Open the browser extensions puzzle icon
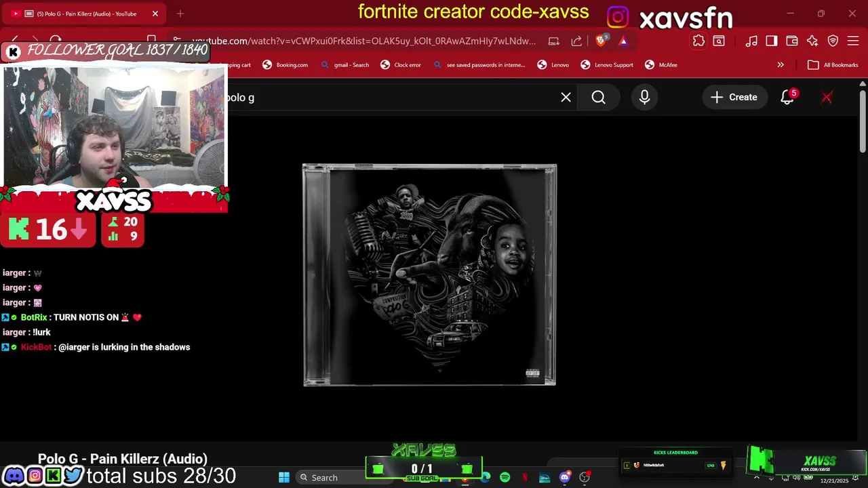The image size is (868, 488). tap(698, 41)
